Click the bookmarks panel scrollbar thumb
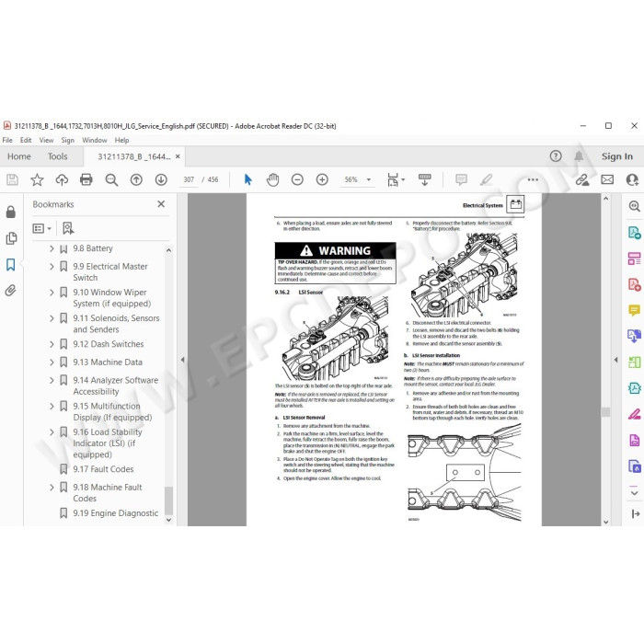This screenshot has width=644, height=644. [x=168, y=500]
